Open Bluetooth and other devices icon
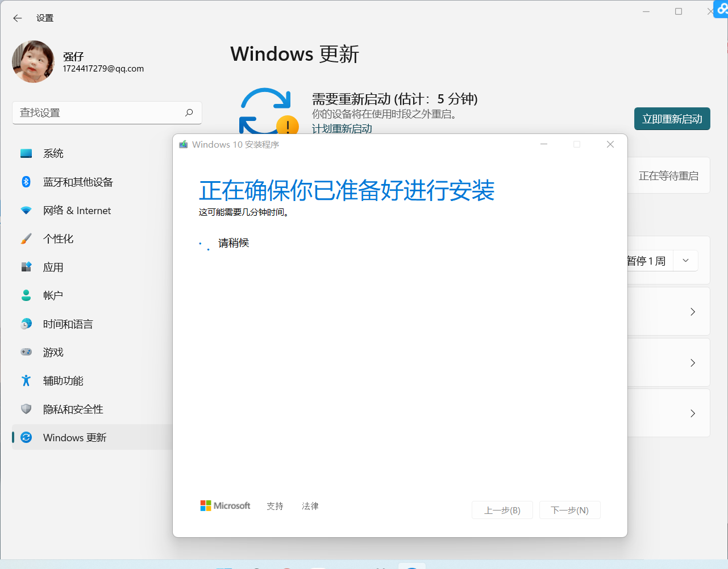The image size is (728, 569). (26, 182)
